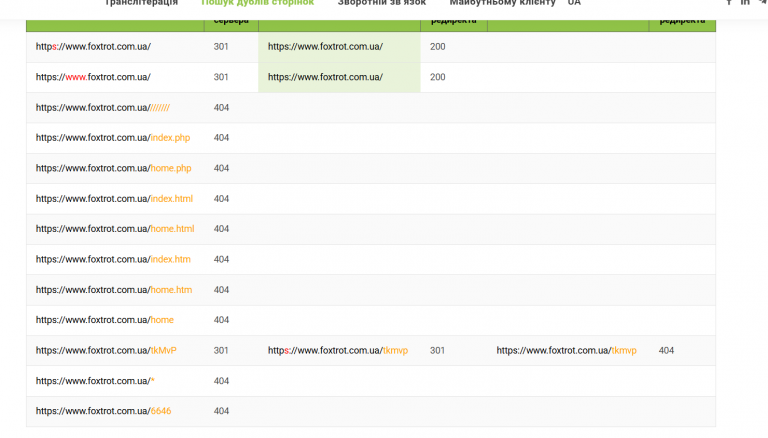Select the 404 code in the 6646 row
Image resolution: width=768 pixels, height=438 pixels.
[221, 411]
